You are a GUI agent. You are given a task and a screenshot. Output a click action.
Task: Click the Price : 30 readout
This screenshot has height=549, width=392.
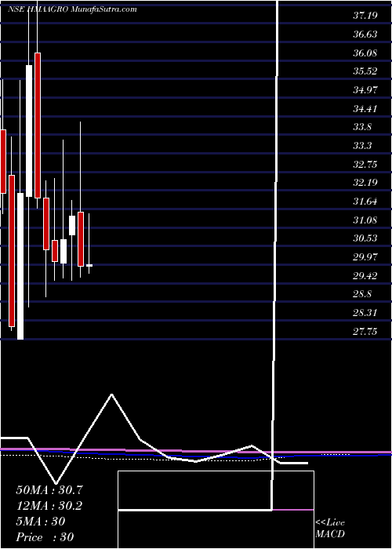(x=45, y=537)
